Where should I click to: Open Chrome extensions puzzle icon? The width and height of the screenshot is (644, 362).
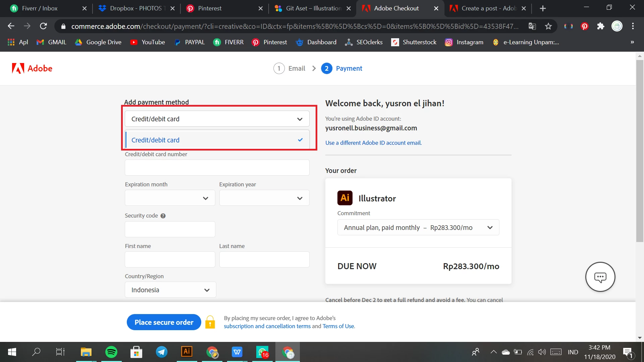(x=600, y=26)
